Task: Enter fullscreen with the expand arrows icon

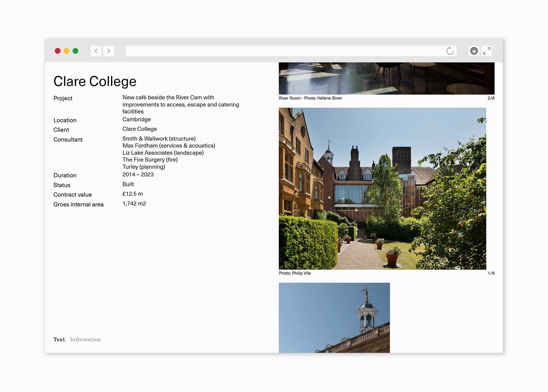Action: (x=487, y=51)
